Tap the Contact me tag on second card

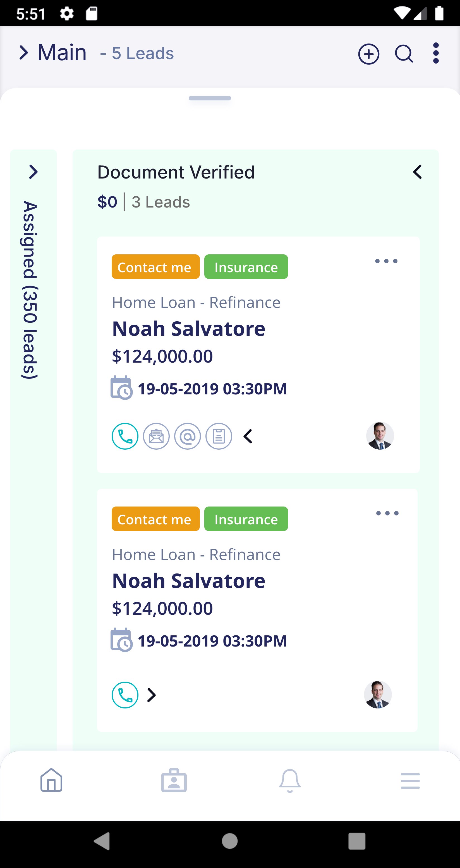(155, 519)
